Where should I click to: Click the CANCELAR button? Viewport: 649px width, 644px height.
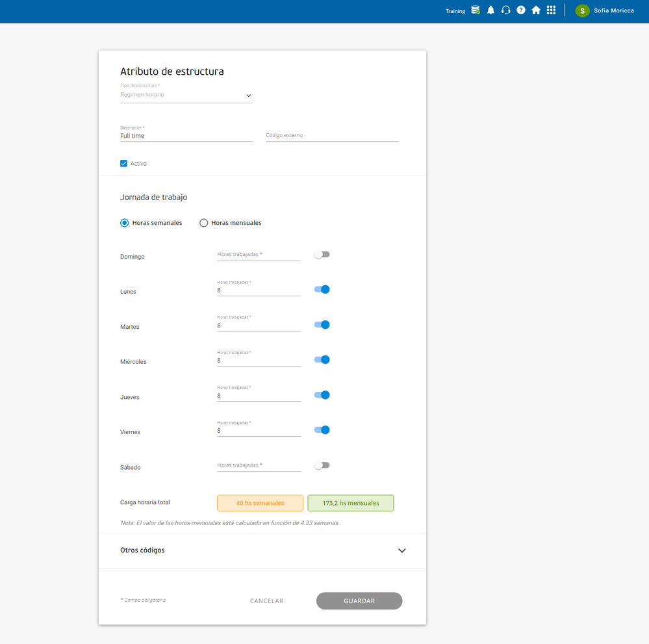[266, 600]
